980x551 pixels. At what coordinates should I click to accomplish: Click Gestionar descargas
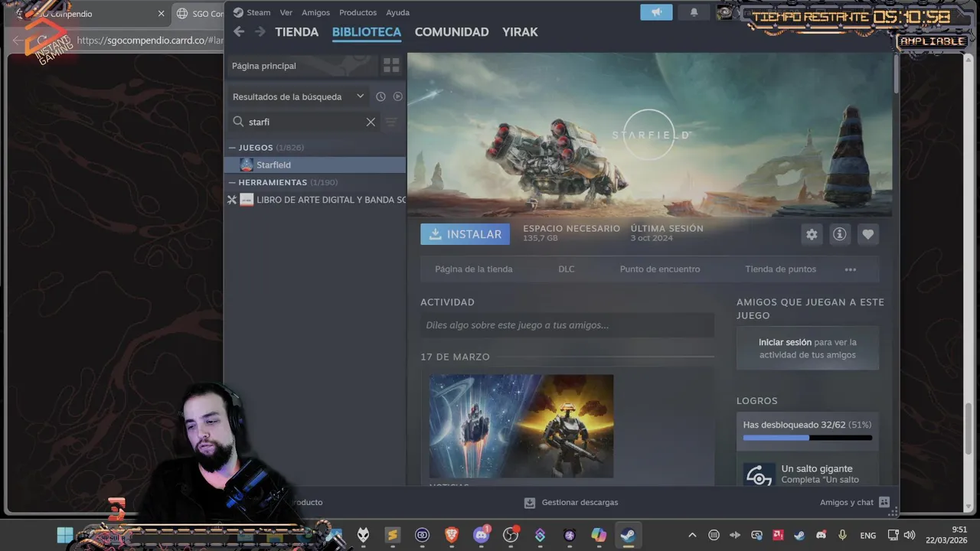580,503
